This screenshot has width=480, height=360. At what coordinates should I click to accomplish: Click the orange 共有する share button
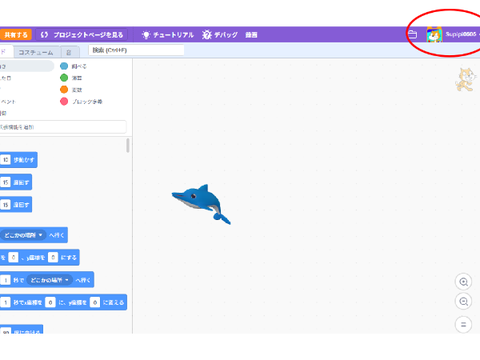tap(15, 35)
